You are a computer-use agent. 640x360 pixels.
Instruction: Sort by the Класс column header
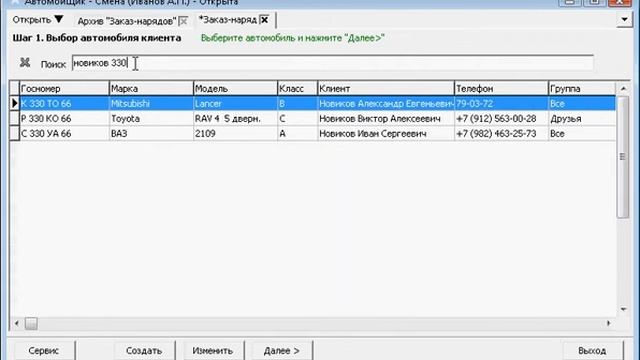click(297, 89)
